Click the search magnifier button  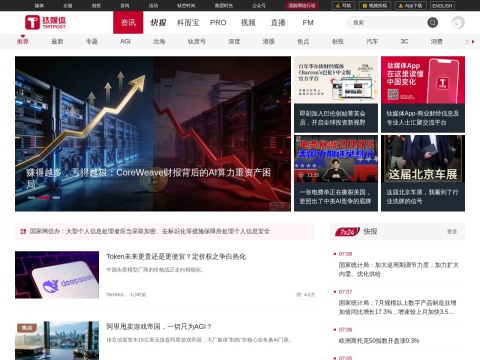click(x=433, y=22)
